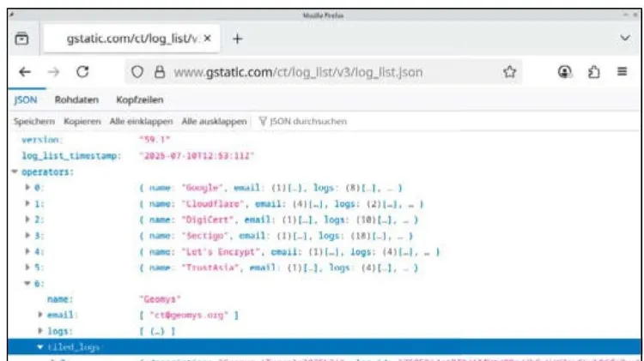Expand operator 3 Sectigo row
Viewport: 644px width, 361px height.
(x=27, y=236)
